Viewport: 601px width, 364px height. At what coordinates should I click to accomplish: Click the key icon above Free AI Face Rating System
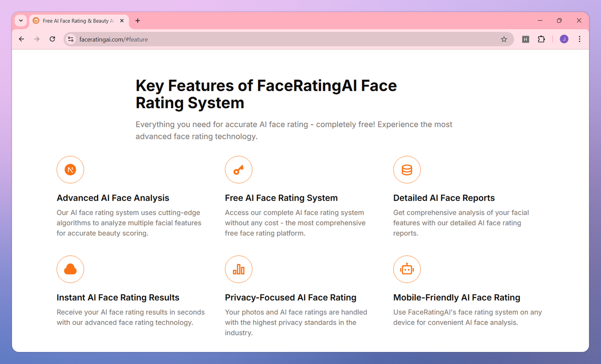(x=238, y=170)
